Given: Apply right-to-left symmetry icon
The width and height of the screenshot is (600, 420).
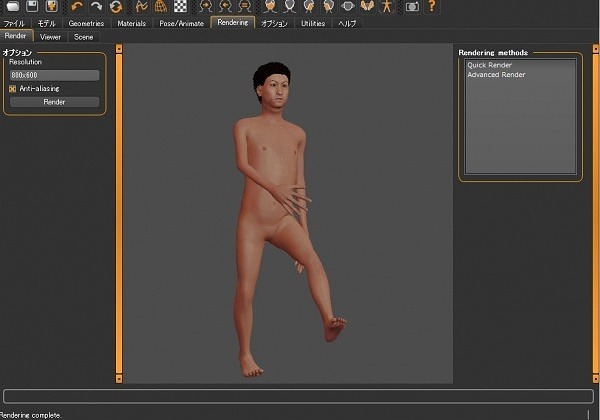Looking at the screenshot, I should (x=206, y=6).
